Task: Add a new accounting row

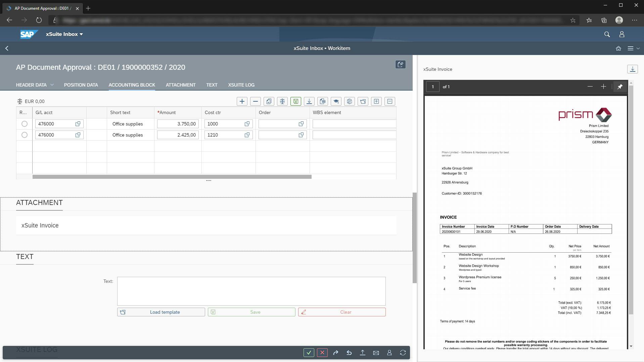Action: click(242, 101)
